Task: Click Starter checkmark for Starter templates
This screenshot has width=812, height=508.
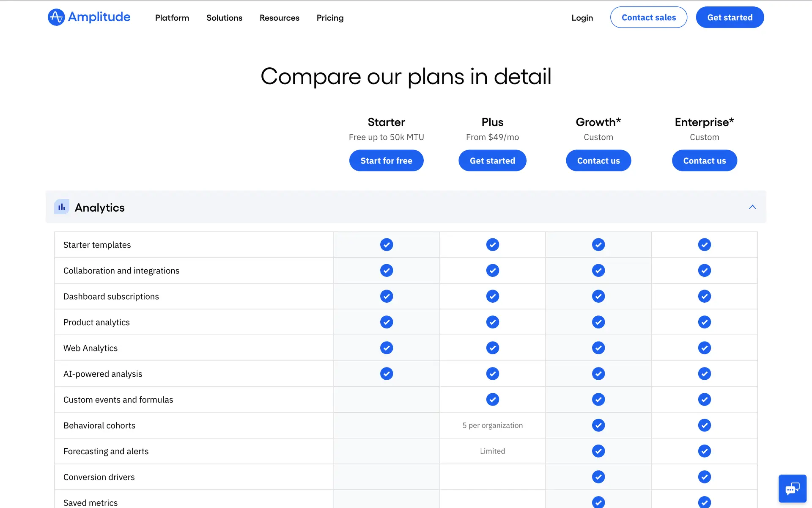Action: (387, 245)
